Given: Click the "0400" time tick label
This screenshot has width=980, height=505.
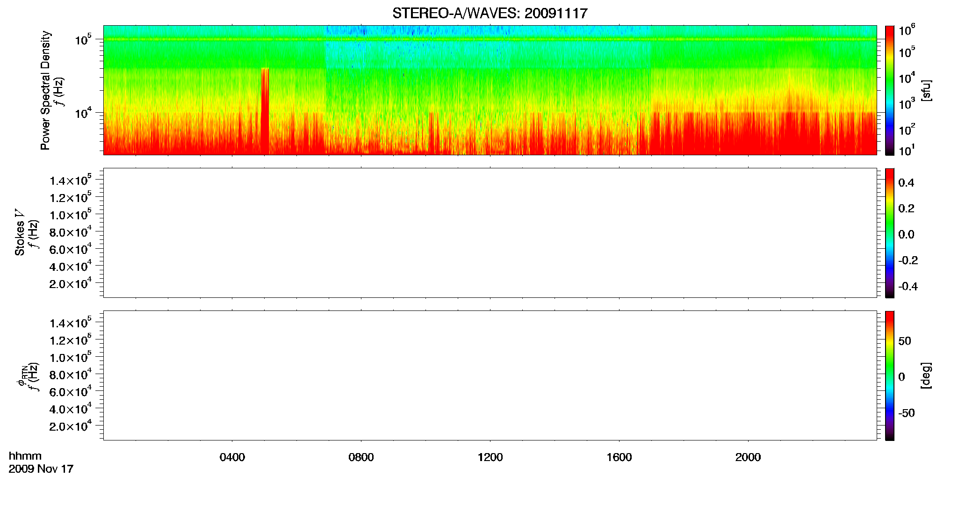Looking at the screenshot, I should point(232,457).
